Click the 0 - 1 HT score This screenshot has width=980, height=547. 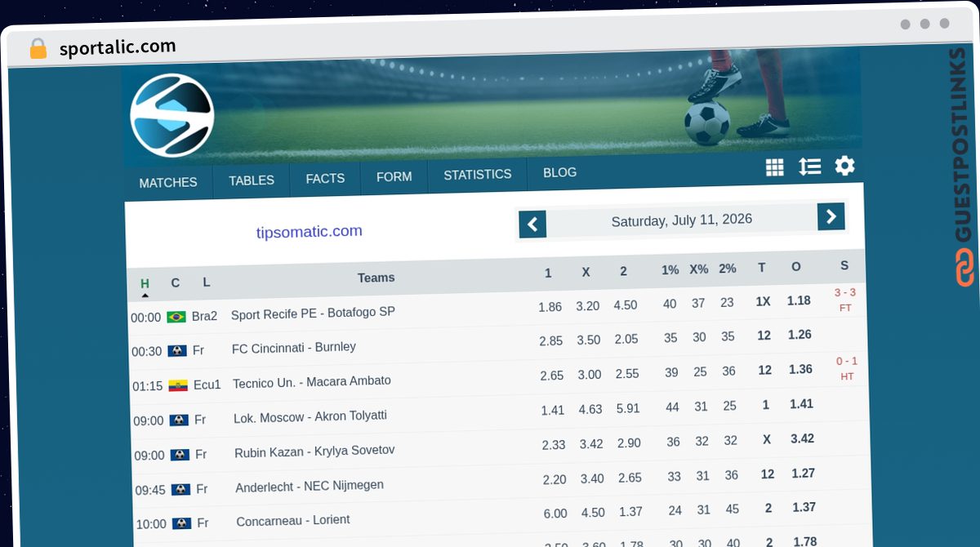coord(847,368)
